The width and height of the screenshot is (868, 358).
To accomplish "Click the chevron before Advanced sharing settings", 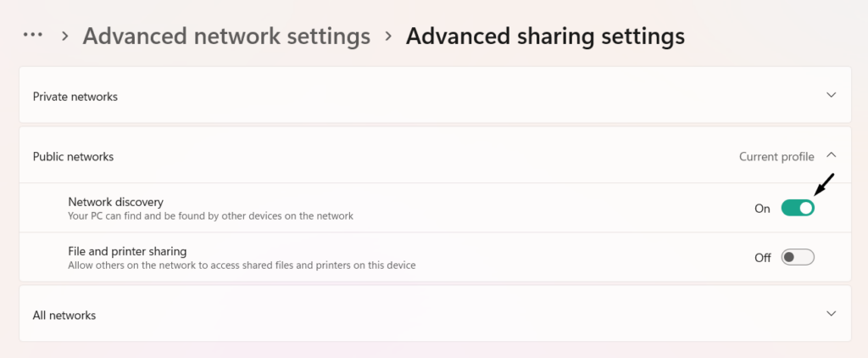I will coord(388,36).
